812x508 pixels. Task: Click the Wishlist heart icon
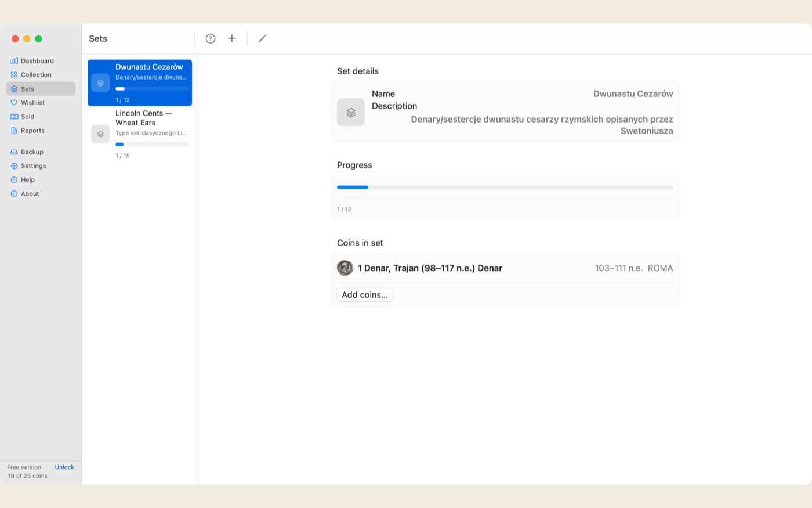(14, 103)
